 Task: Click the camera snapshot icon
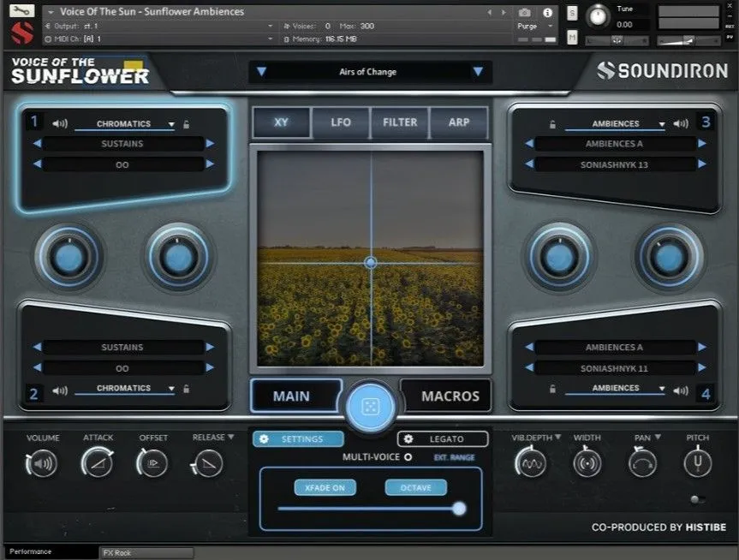[525, 12]
